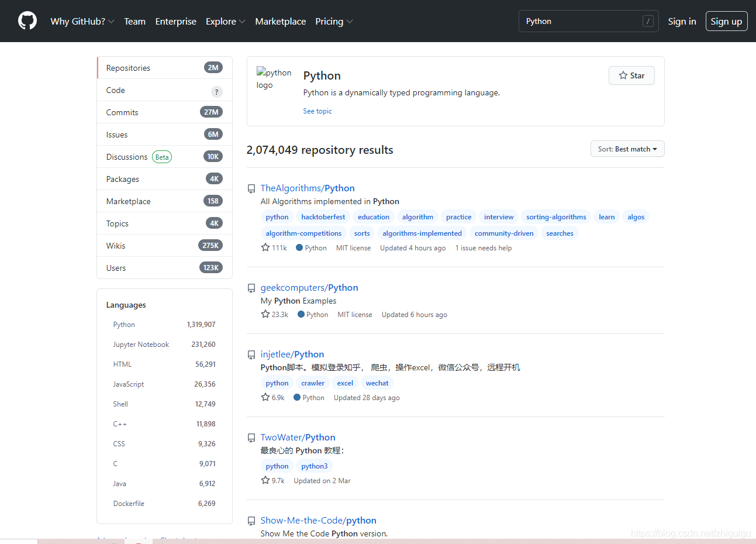
Task: Filter results by C++ language
Action: [x=164, y=424]
